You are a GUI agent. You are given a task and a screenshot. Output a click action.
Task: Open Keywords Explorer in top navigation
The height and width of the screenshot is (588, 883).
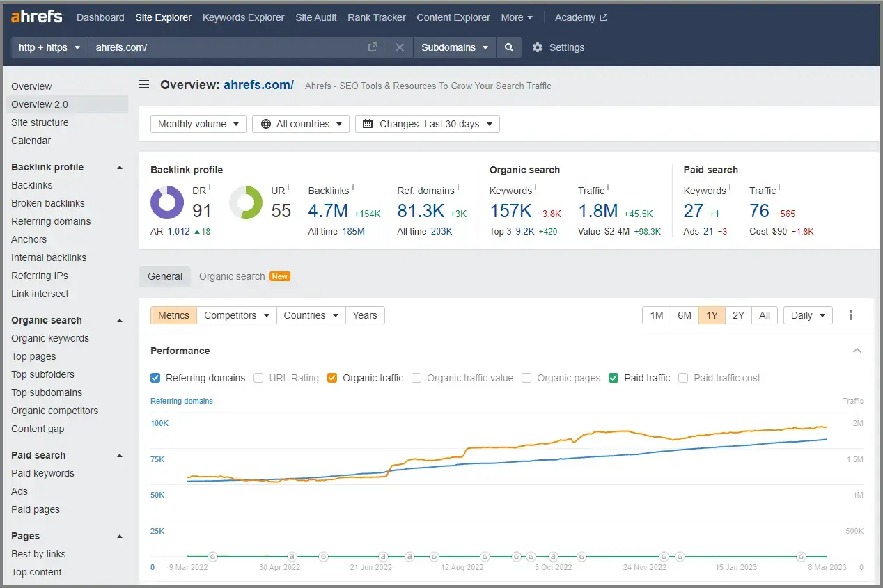click(x=243, y=17)
